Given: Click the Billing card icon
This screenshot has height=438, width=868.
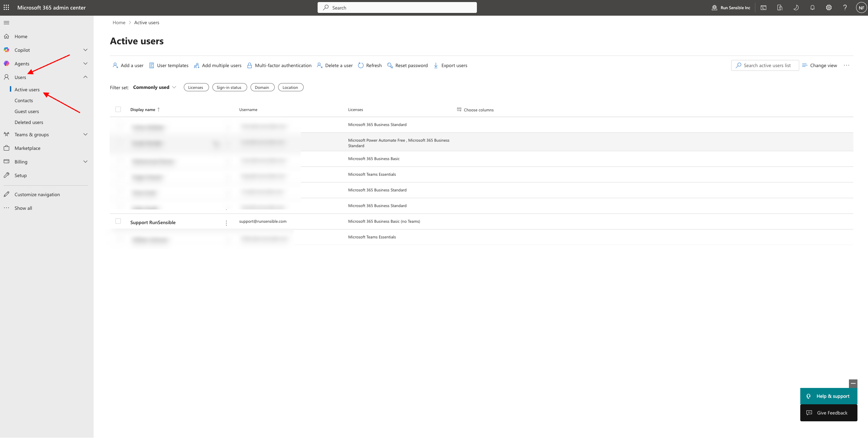Looking at the screenshot, I should [6, 161].
